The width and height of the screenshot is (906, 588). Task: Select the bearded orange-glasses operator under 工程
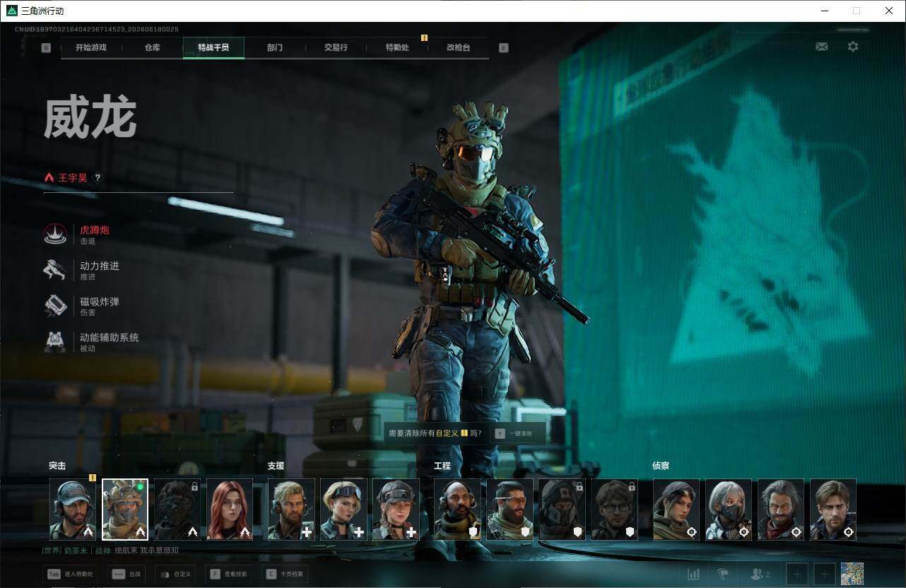510,510
